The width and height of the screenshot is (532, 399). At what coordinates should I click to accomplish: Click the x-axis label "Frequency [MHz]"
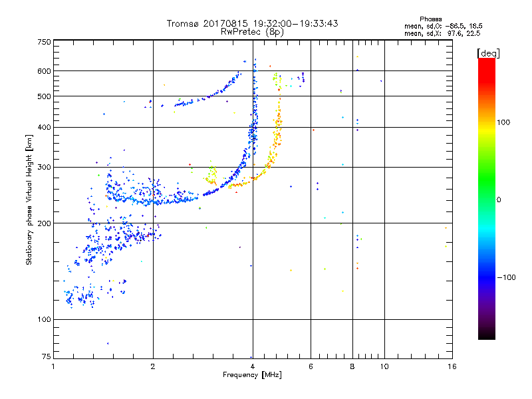click(252, 375)
